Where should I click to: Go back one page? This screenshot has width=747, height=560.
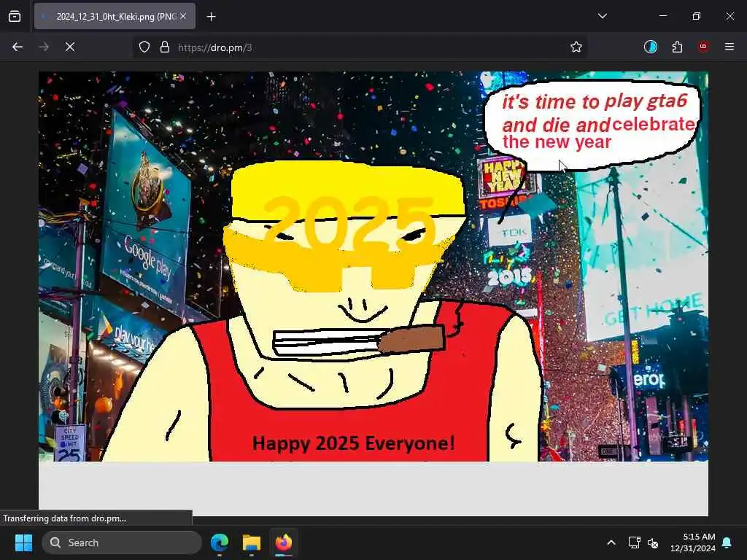[x=18, y=47]
